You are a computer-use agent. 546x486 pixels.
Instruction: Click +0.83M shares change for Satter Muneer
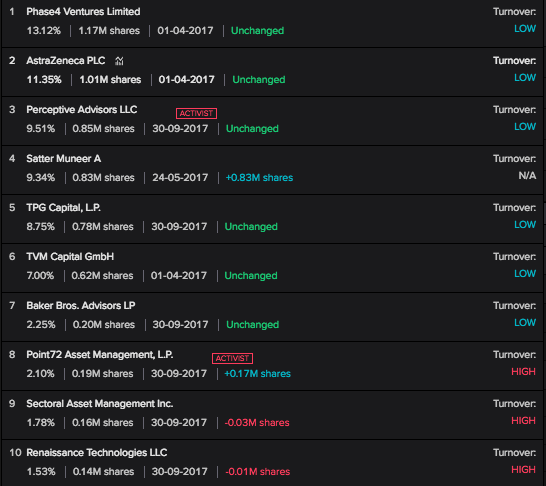259,178
